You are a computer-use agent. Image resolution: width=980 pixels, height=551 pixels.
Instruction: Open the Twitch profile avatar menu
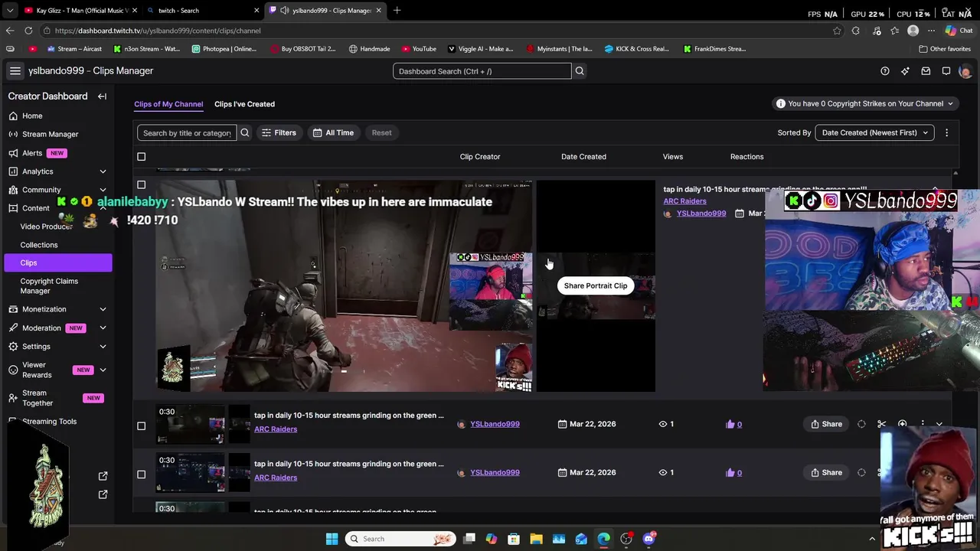pos(965,71)
